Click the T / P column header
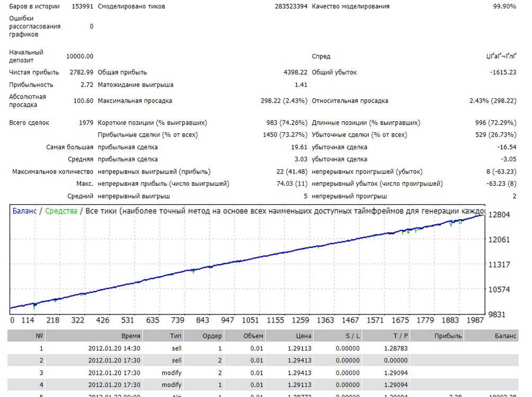The image size is (532, 397). [401, 336]
